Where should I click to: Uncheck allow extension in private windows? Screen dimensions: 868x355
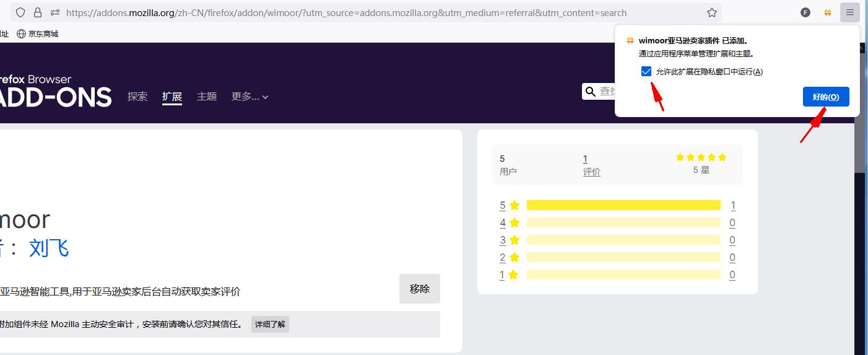[x=646, y=71]
